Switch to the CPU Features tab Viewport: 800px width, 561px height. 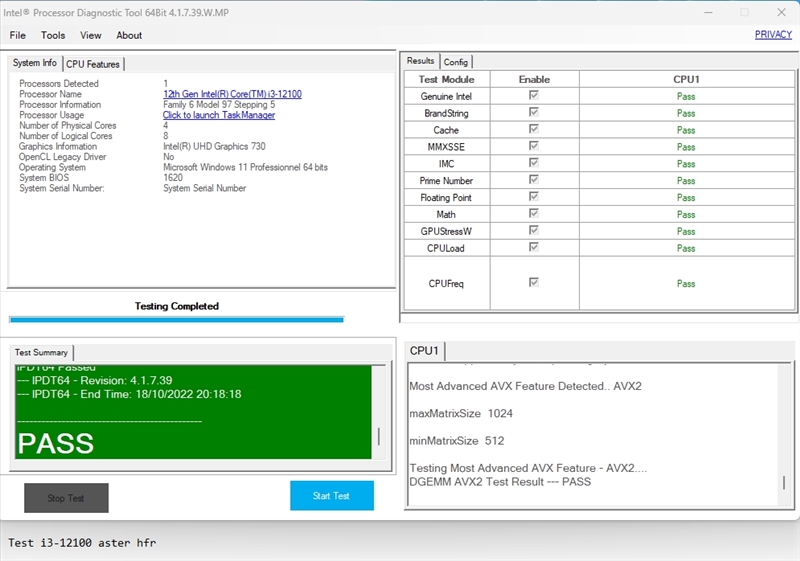tap(93, 64)
